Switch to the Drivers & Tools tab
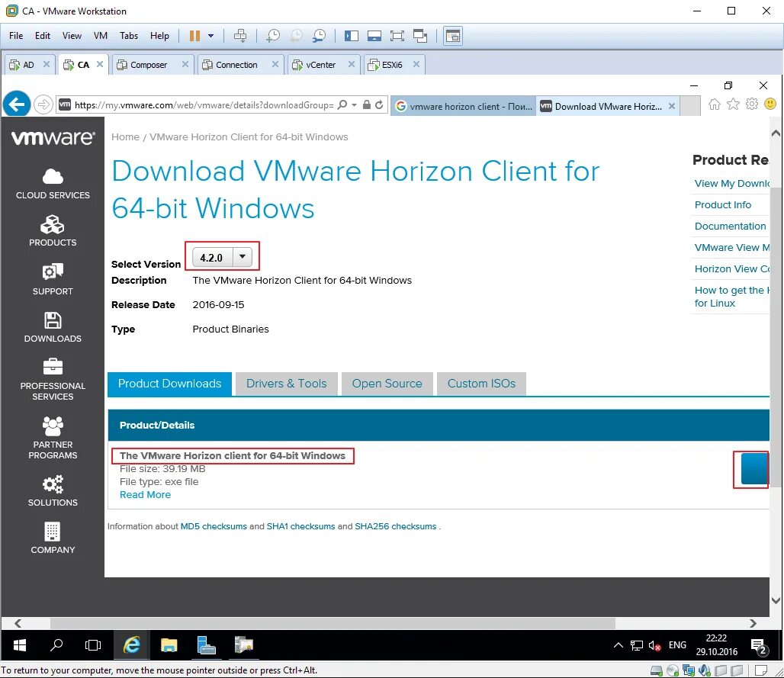Viewport: 784px width, 678px height. (286, 384)
